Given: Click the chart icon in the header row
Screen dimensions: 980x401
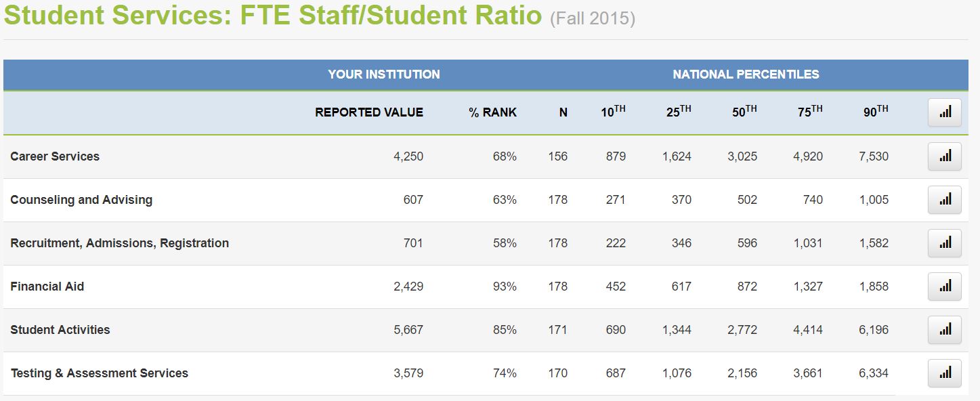Looking at the screenshot, I should [x=944, y=112].
